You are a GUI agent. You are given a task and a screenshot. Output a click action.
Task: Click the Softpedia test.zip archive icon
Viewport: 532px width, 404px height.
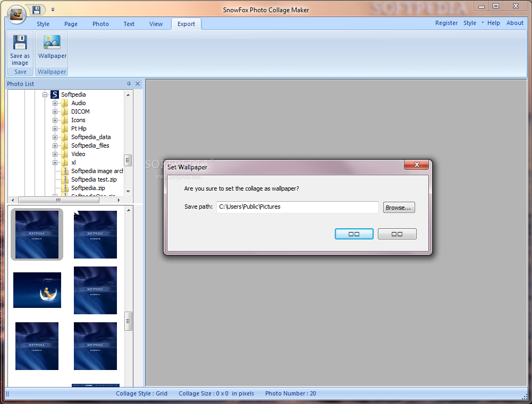click(65, 179)
